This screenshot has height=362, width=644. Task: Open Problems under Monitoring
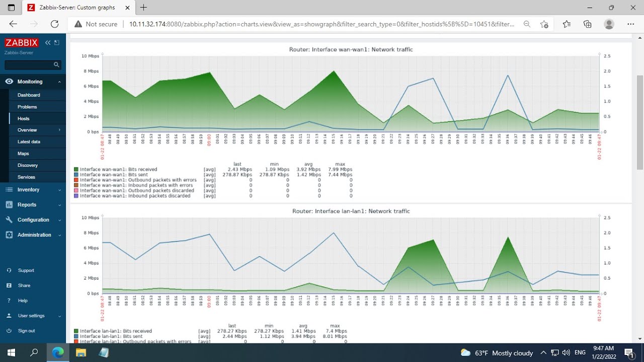point(27,107)
